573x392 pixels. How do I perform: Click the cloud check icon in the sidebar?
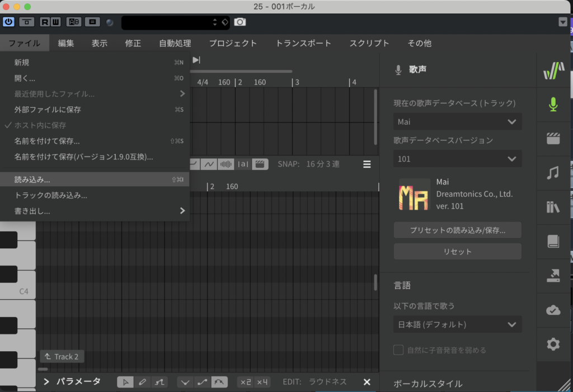(553, 310)
